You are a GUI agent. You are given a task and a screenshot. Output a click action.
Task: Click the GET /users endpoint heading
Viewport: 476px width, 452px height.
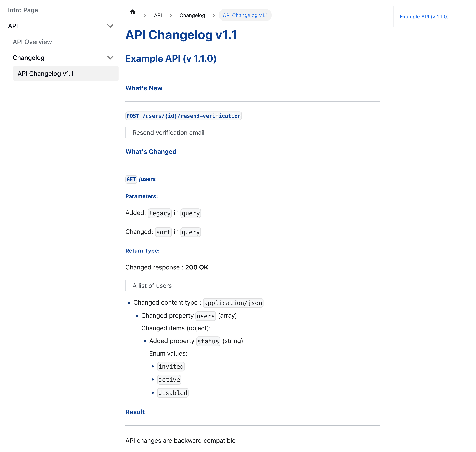(141, 179)
